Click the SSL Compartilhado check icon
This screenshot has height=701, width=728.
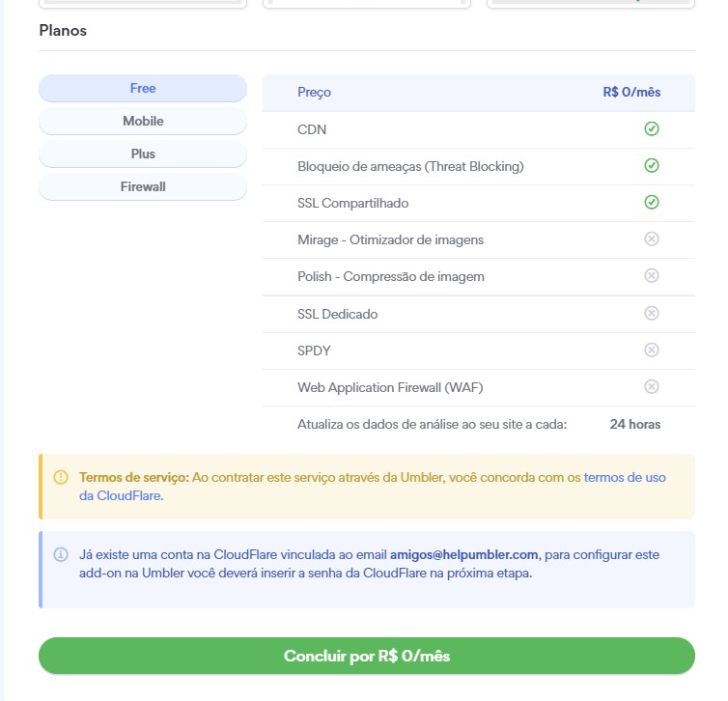[x=652, y=203]
